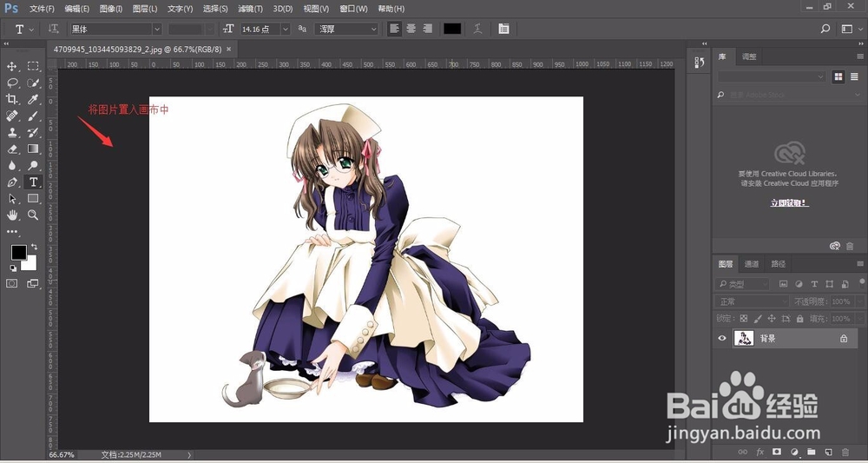Viewport: 868px width, 463px height.
Task: Select the Crop tool
Action: [x=11, y=99]
